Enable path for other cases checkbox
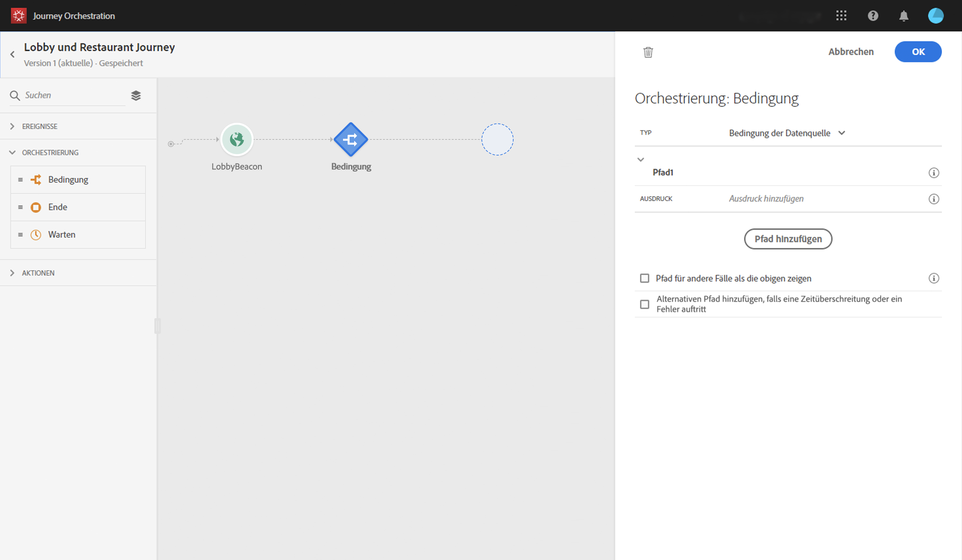This screenshot has width=962, height=560. 644,278
